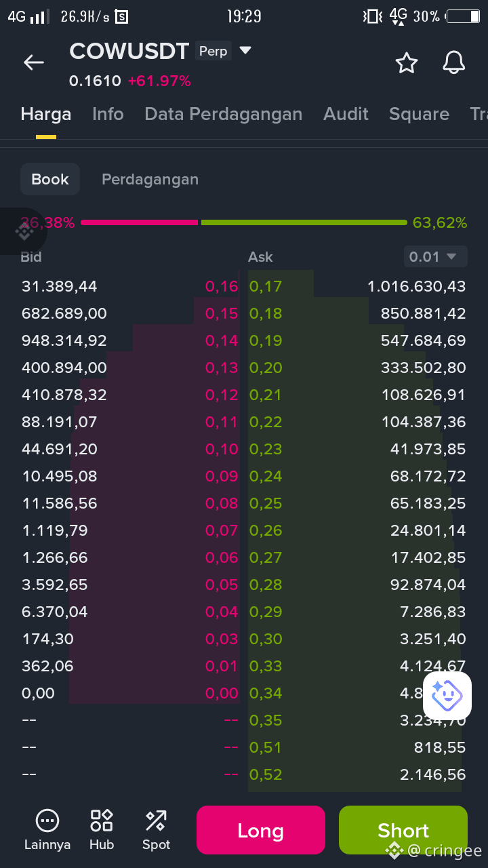Select ask price 0,17
This screenshot has width=488, height=868.
click(266, 286)
